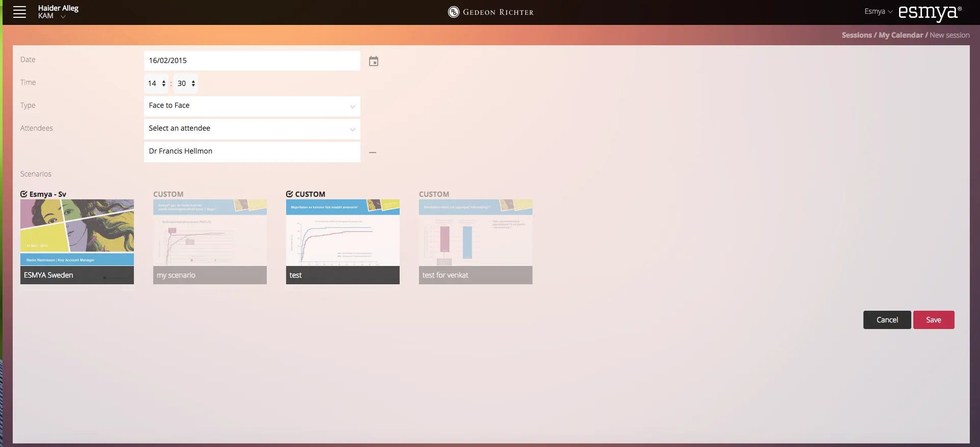This screenshot has width=980, height=447.
Task: Click the date input field
Action: [x=252, y=61]
